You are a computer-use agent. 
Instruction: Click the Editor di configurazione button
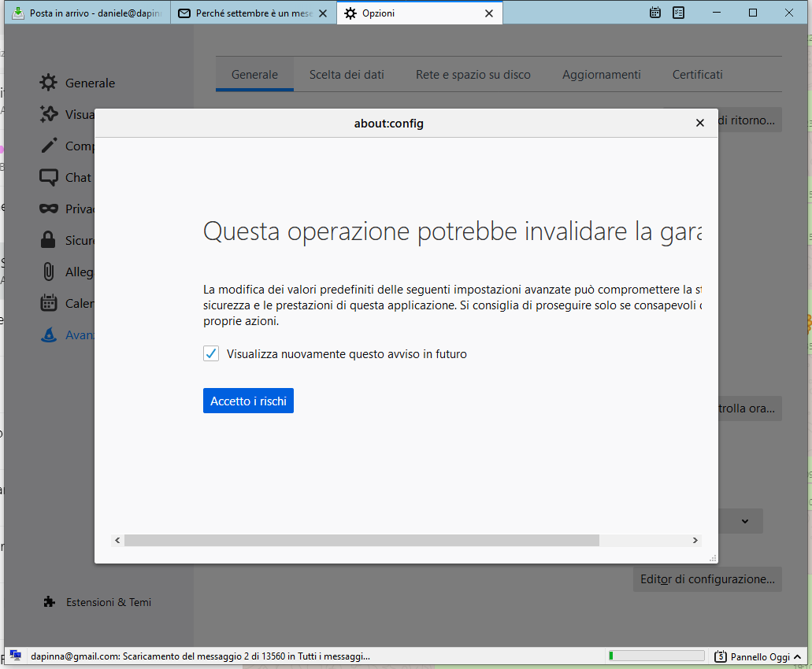point(707,579)
